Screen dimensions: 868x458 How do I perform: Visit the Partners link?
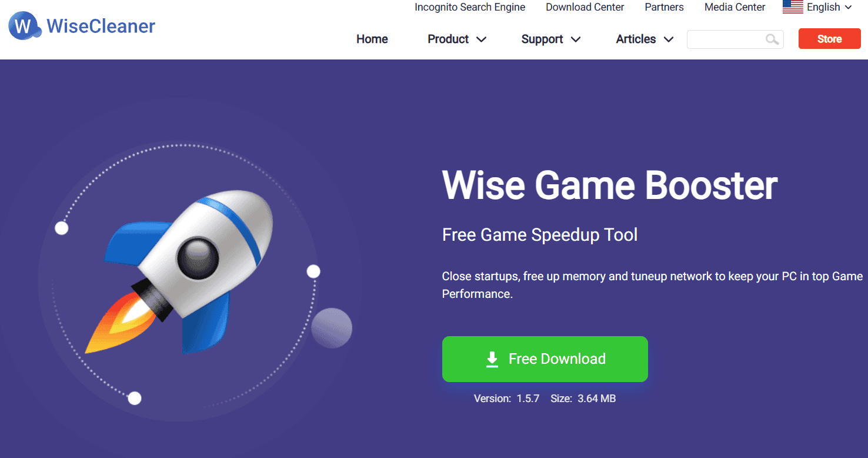[x=664, y=7]
